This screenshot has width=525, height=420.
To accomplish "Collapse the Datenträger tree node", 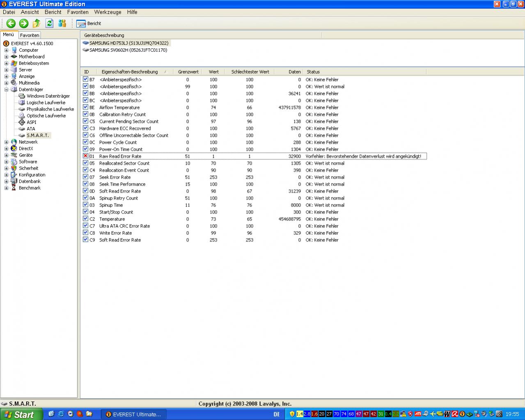I will click(x=6, y=90).
